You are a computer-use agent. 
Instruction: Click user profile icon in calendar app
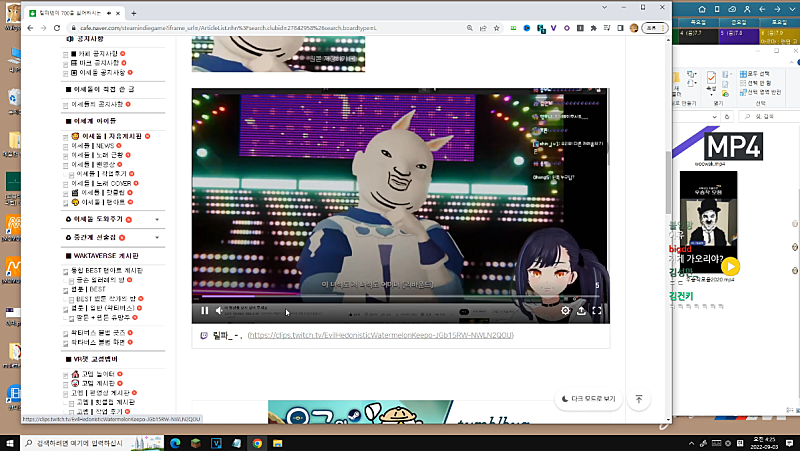pyautogui.click(x=747, y=9)
